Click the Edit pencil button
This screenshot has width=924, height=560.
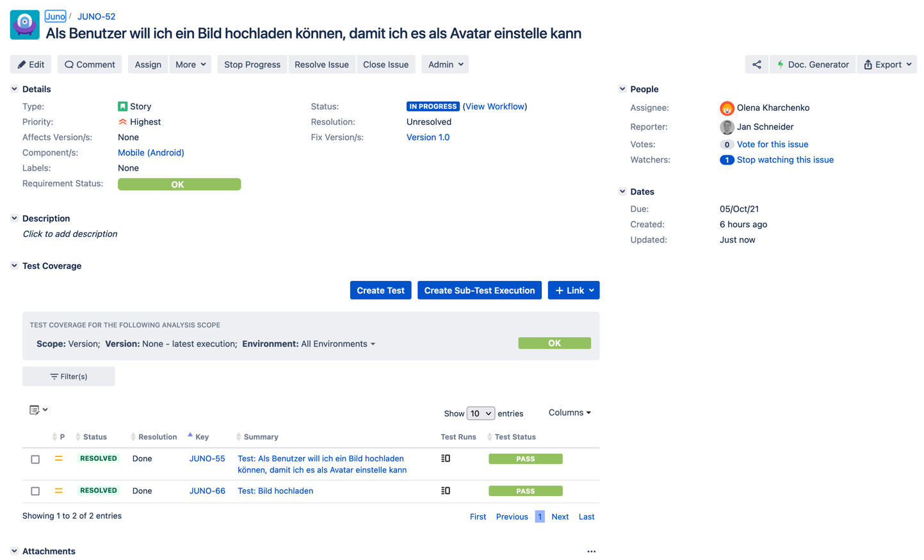point(31,65)
